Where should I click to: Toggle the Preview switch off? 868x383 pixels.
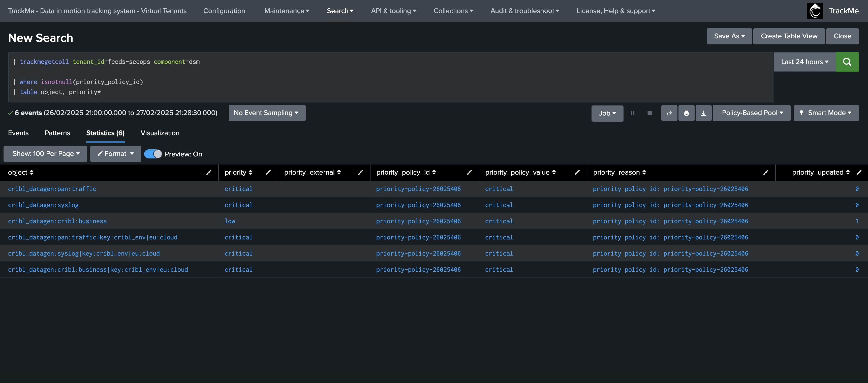153,154
